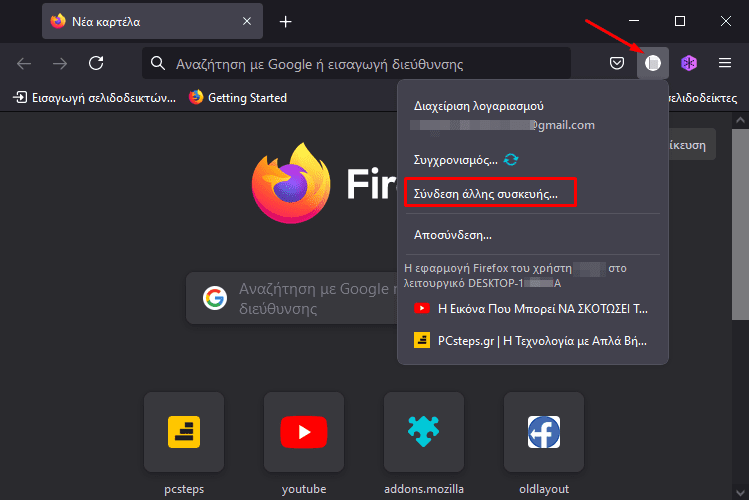Viewport: 749px width, 500px height.
Task: Open Εισαγωγή σελιδοδεικτών bookmark item
Action: tap(94, 98)
